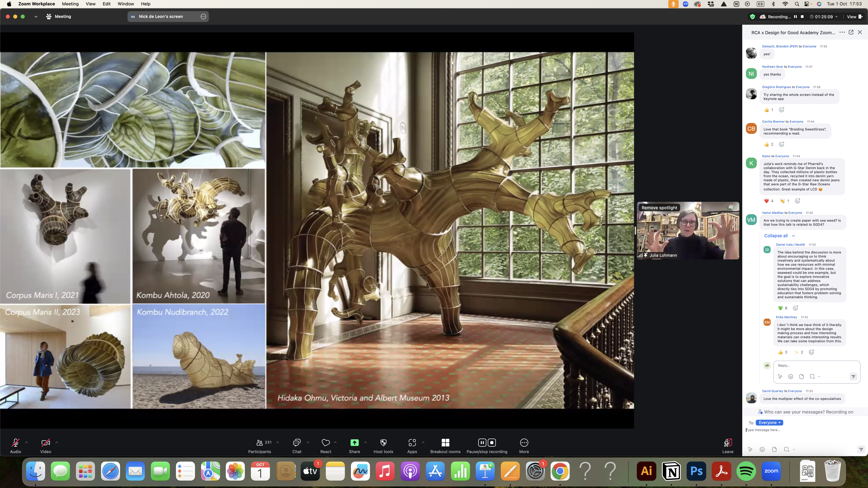
Task: Toggle thumbs up on Erika Martinez's reply
Action: click(783, 352)
